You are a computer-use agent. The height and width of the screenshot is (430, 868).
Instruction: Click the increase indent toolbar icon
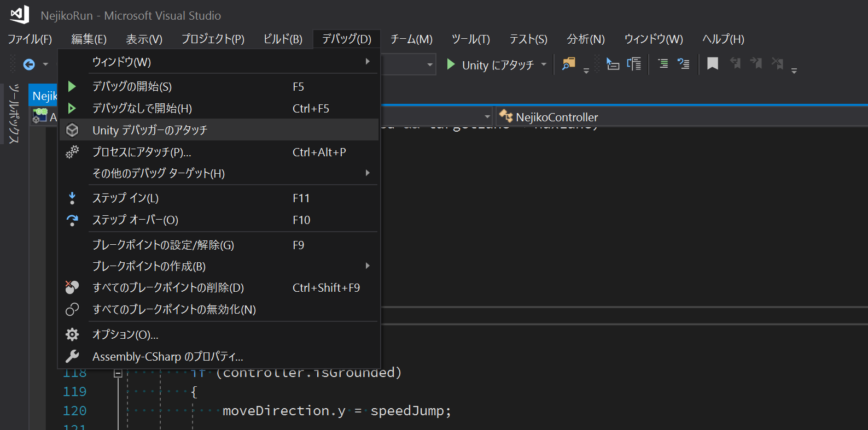[x=634, y=64]
